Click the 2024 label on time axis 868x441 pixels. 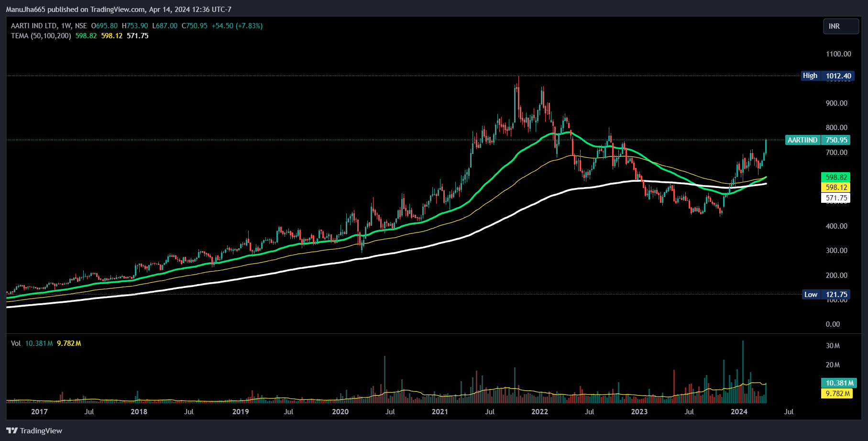click(x=739, y=412)
